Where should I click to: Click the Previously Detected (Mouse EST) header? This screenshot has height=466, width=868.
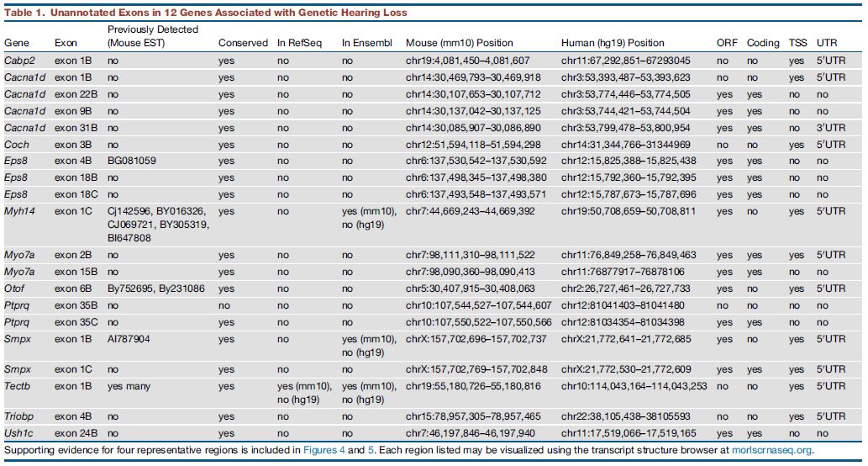(153, 36)
